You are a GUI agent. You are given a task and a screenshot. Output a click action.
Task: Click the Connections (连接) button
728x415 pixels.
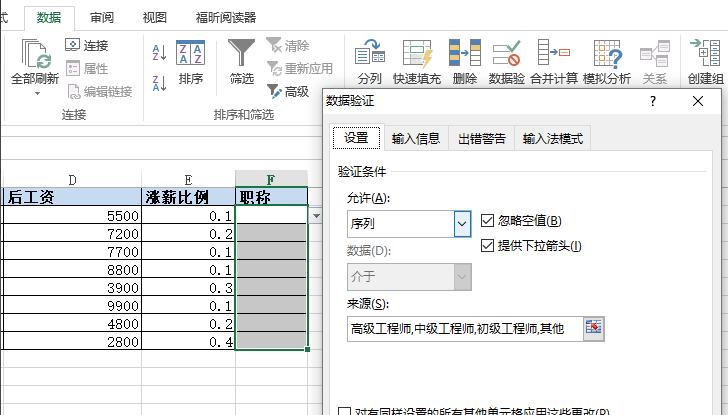coord(87,45)
